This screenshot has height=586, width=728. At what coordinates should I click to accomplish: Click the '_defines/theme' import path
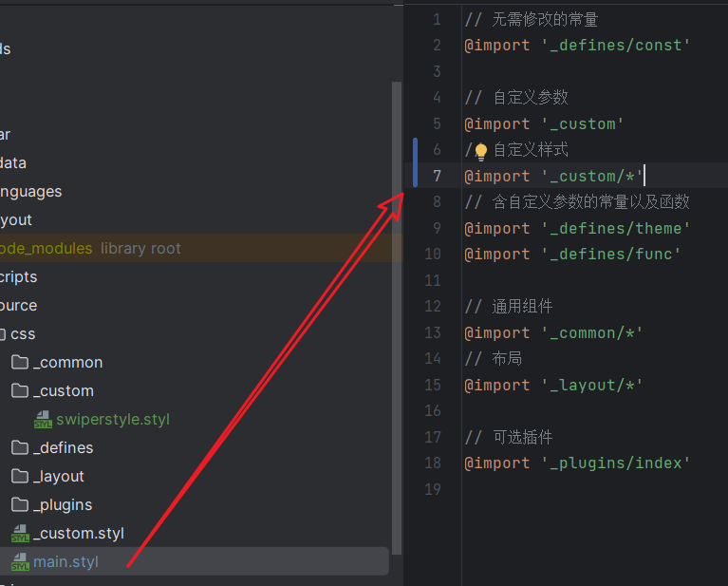coord(615,228)
